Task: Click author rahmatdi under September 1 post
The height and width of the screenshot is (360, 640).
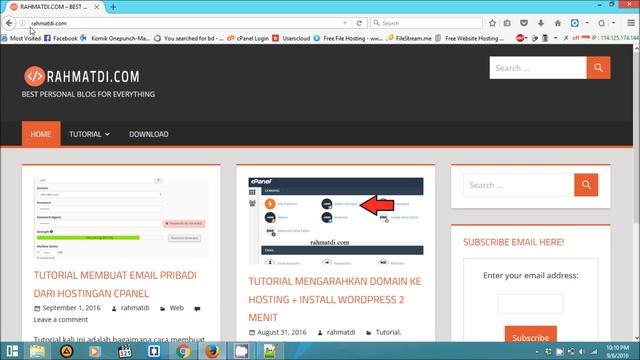Action: click(135, 308)
